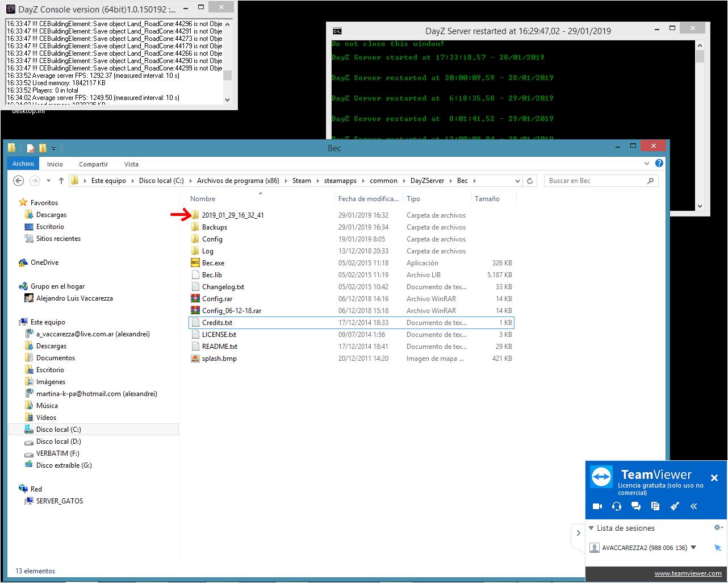Screen dimensions: 728x583
Task: Open quick access toolbar customize dropdown
Action: [53, 148]
